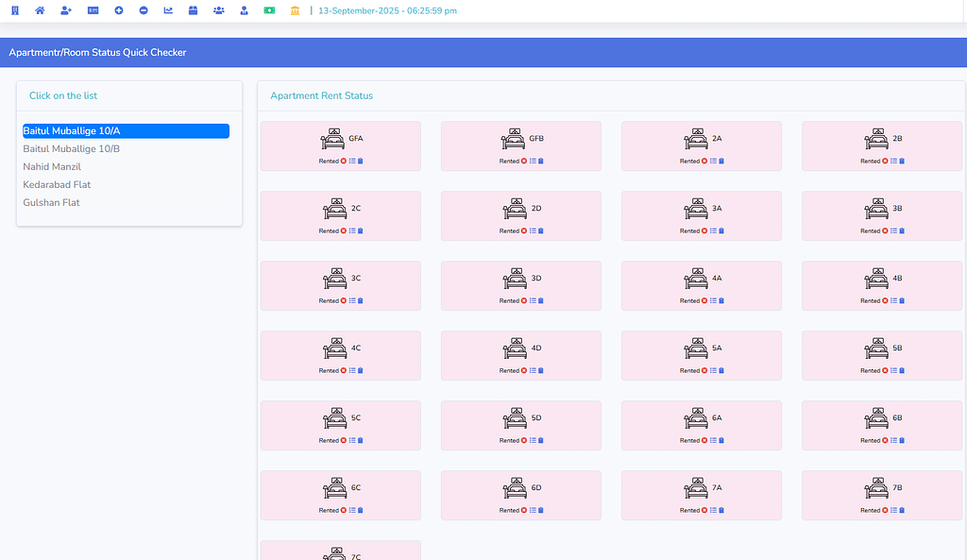Click the list icon on apartment 3B card

pyautogui.click(x=893, y=230)
